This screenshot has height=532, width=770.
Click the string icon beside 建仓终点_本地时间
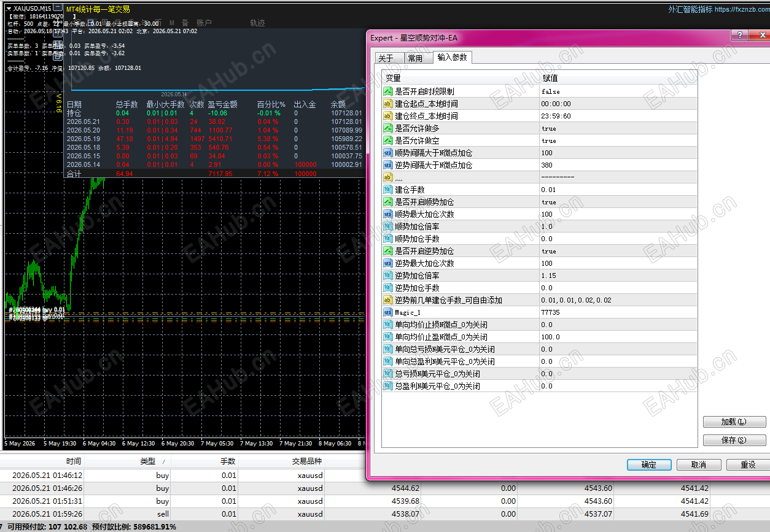point(387,116)
